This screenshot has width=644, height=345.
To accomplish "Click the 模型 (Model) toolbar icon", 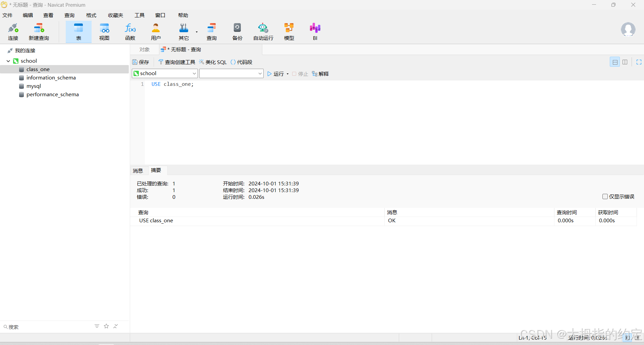I will 289,32.
